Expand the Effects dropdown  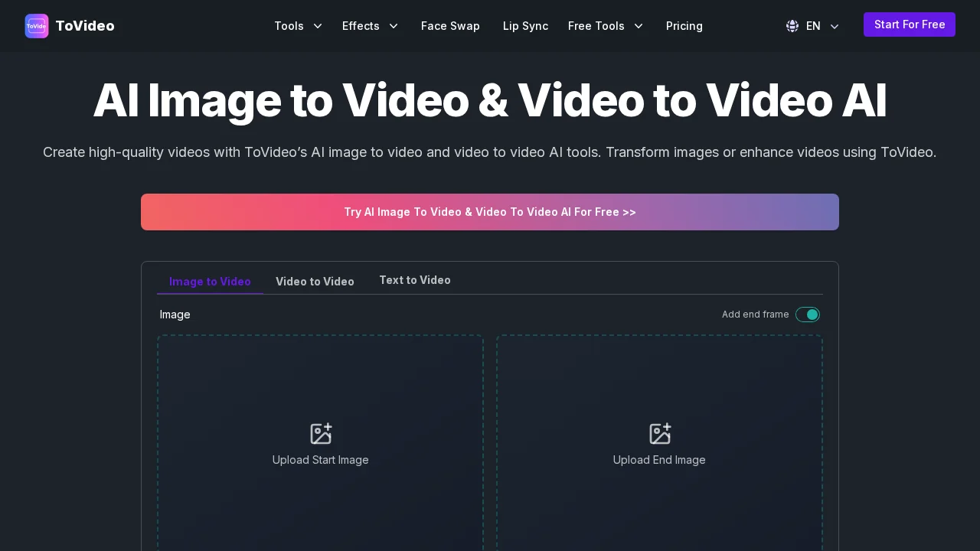[370, 26]
